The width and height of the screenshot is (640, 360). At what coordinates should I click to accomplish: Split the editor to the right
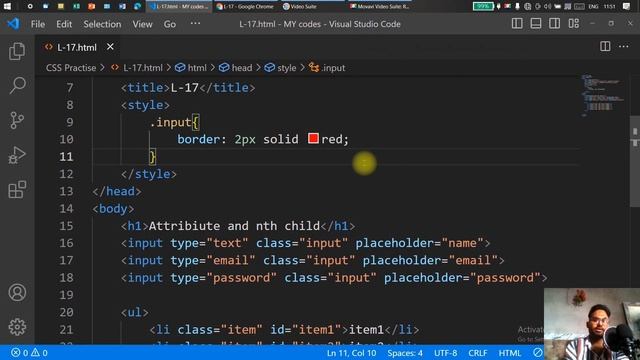coord(605,47)
